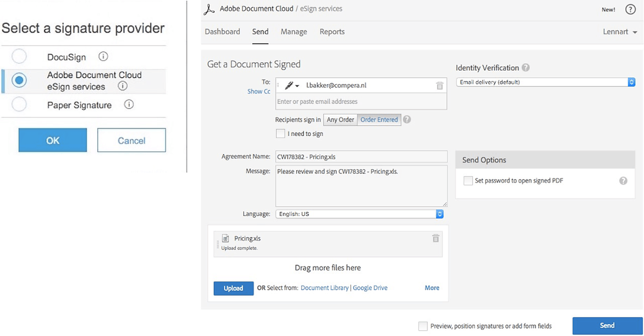Remove Pricing.xls using its trash icon
This screenshot has height=336, width=644.
[x=436, y=238]
